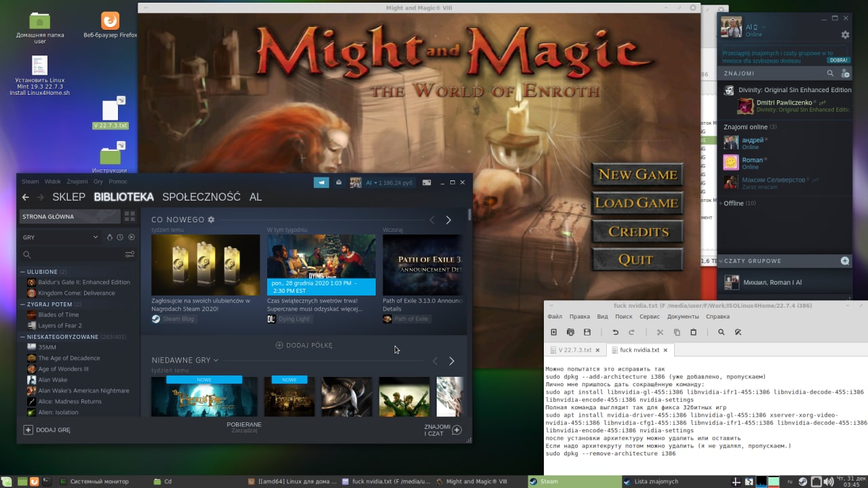
Task: Open Steam's inbox envelope icon
Action: pos(339,182)
